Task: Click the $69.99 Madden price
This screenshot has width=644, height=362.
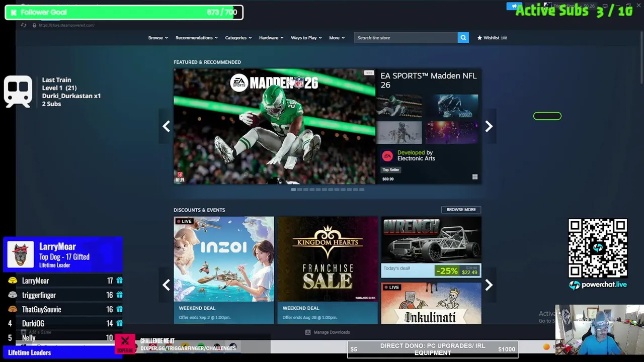Action: (388, 179)
